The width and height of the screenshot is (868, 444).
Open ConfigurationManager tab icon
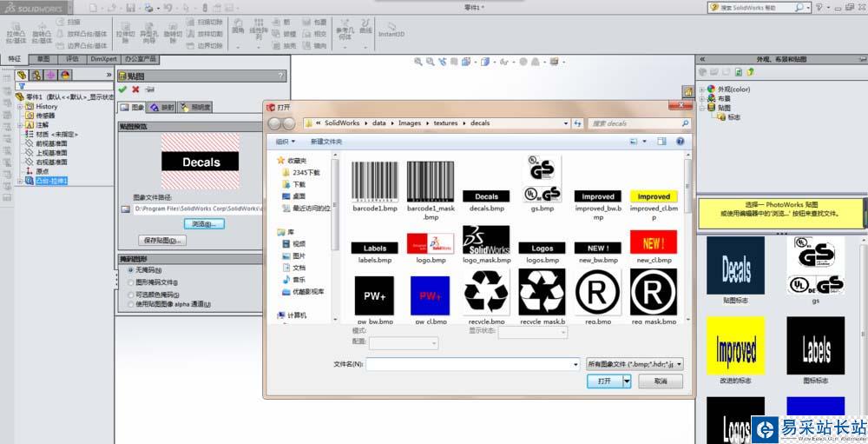point(51,75)
